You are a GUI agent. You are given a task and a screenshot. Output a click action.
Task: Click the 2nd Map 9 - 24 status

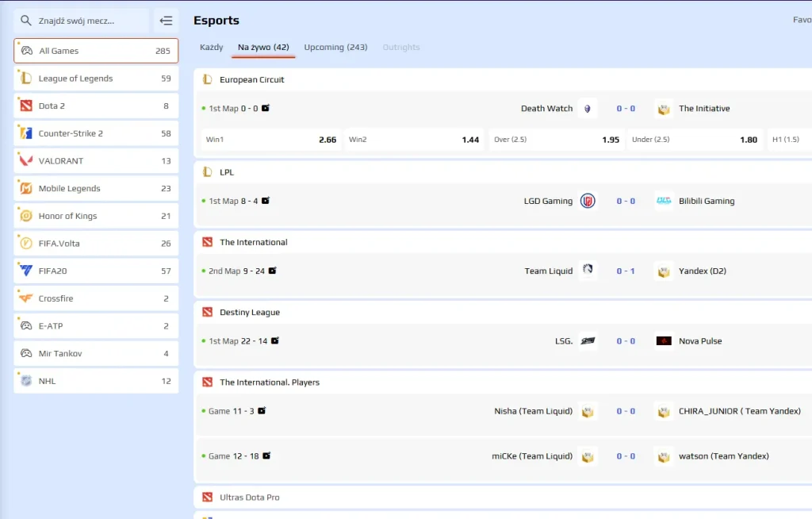click(x=236, y=271)
